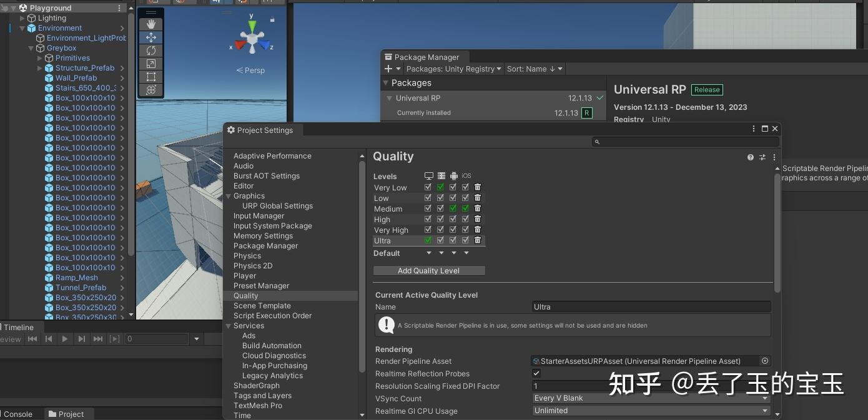Click the y-axis cone on the scene gizmo
Viewport: 868px width, 420px height.
252,23
